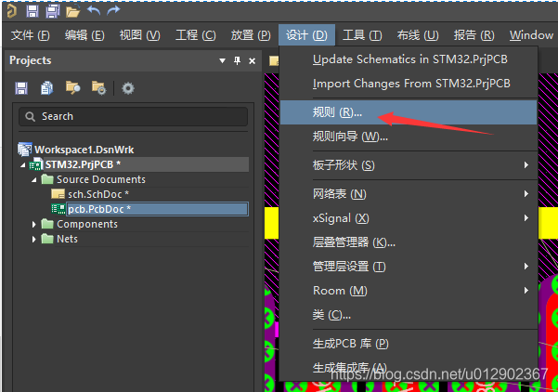Open the Window menu
This screenshot has width=558, height=392.
tap(531, 35)
